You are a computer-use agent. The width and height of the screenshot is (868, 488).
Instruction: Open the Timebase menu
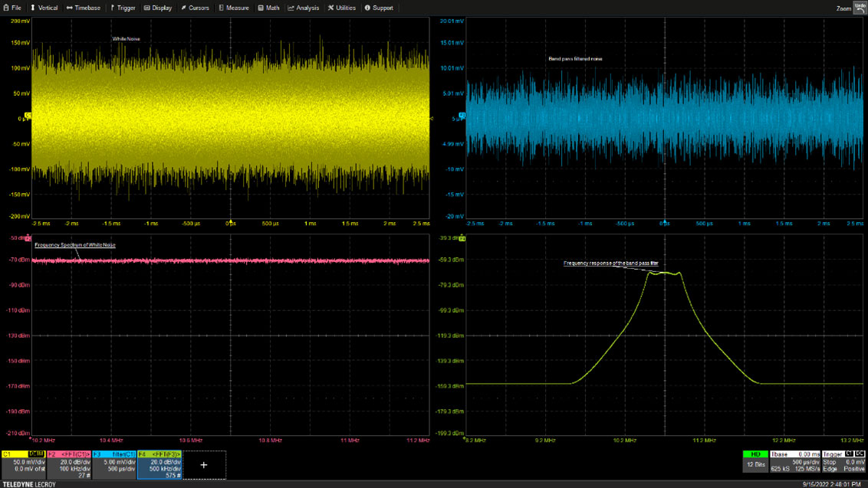click(x=84, y=8)
